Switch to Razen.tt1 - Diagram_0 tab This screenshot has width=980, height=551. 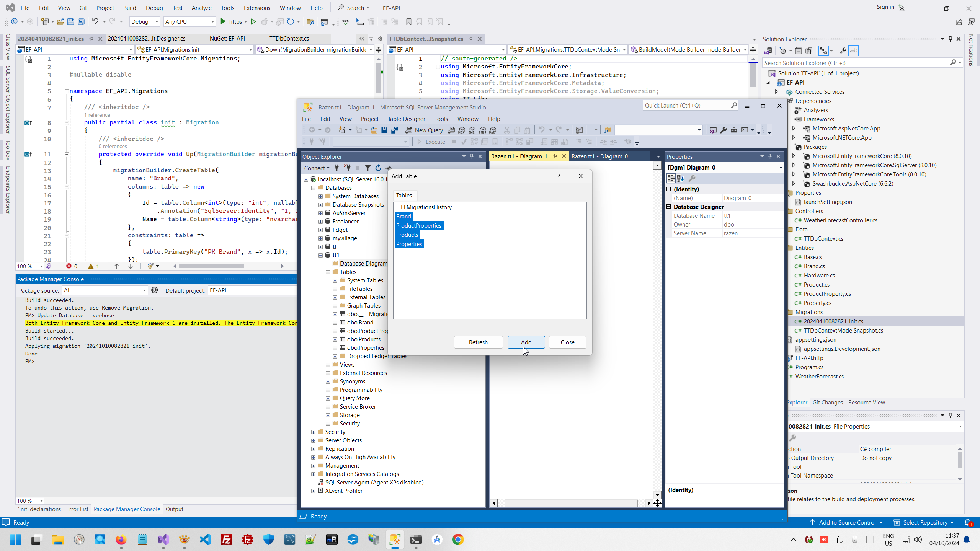click(x=599, y=156)
